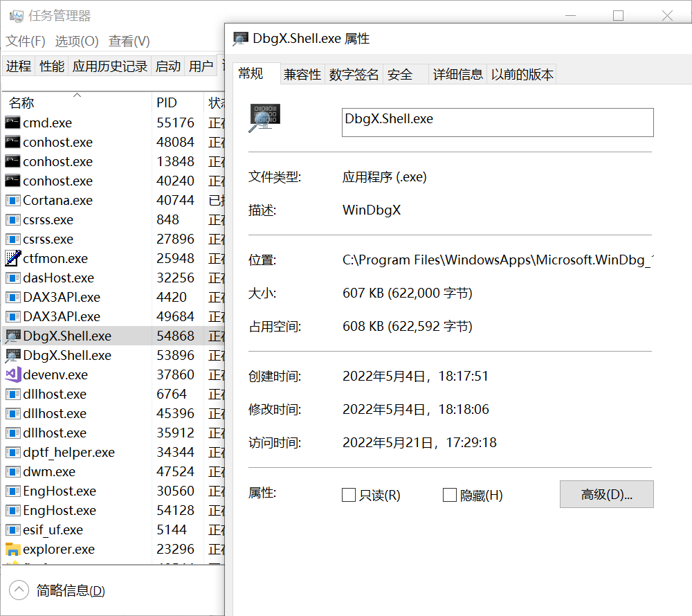
Task: Click the WinDbgX description value
Action: coord(372,210)
